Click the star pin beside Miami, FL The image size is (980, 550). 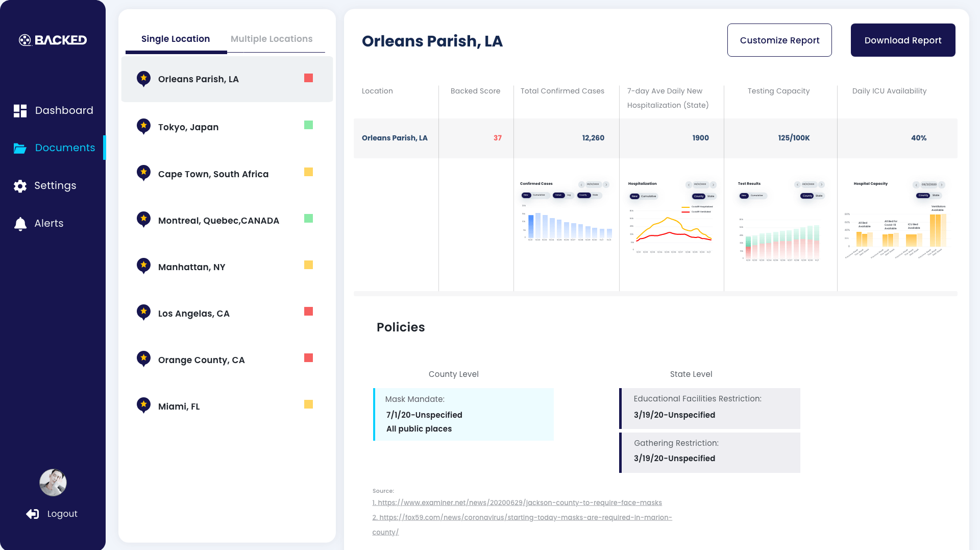point(143,405)
